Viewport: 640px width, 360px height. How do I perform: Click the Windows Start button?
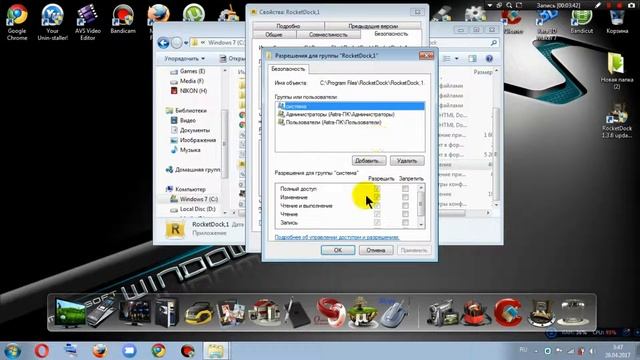pyautogui.click(x=12, y=351)
